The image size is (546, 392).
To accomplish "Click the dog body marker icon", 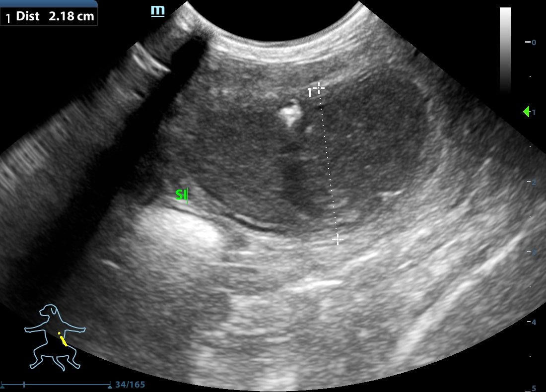I will tap(54, 337).
